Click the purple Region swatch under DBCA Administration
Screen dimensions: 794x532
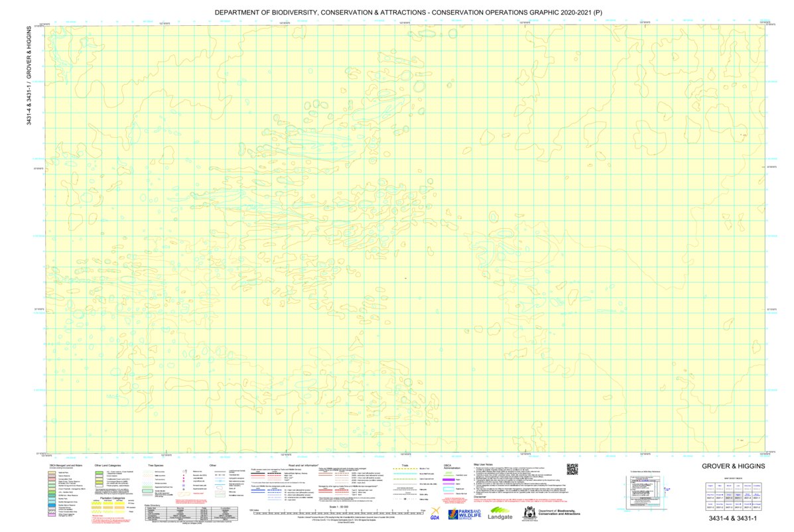point(449,480)
